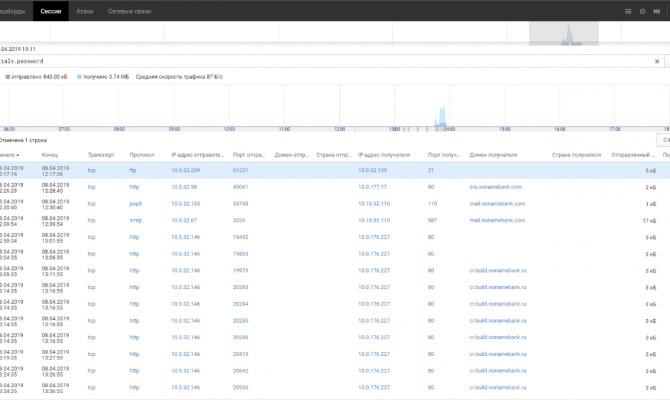Screen dimensions: 670x400
Task: Click the traffic spike near 14:00 on the histogram
Action: coord(442,117)
